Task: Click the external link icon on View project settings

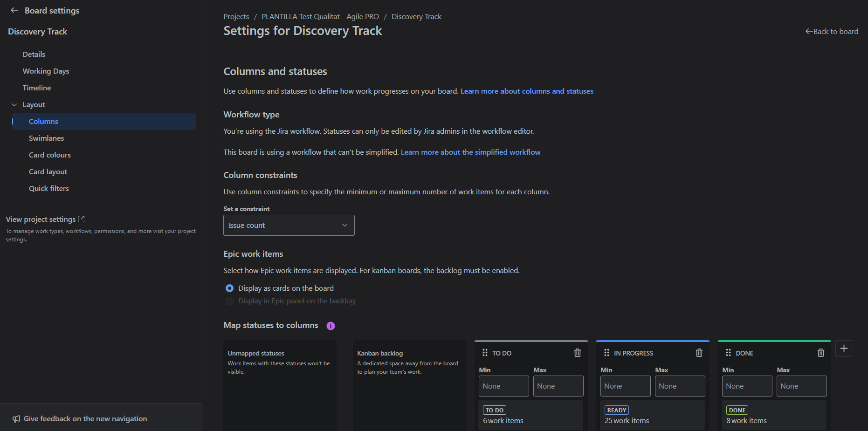Action: (x=82, y=219)
